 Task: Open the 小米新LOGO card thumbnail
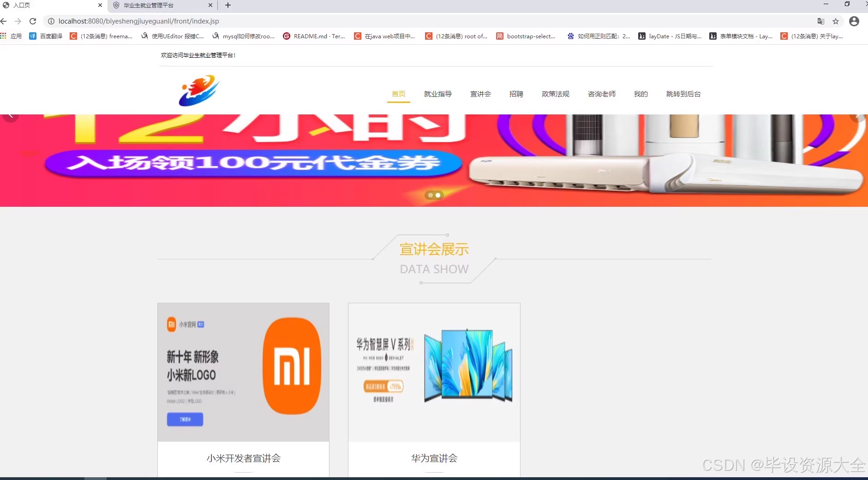244,372
